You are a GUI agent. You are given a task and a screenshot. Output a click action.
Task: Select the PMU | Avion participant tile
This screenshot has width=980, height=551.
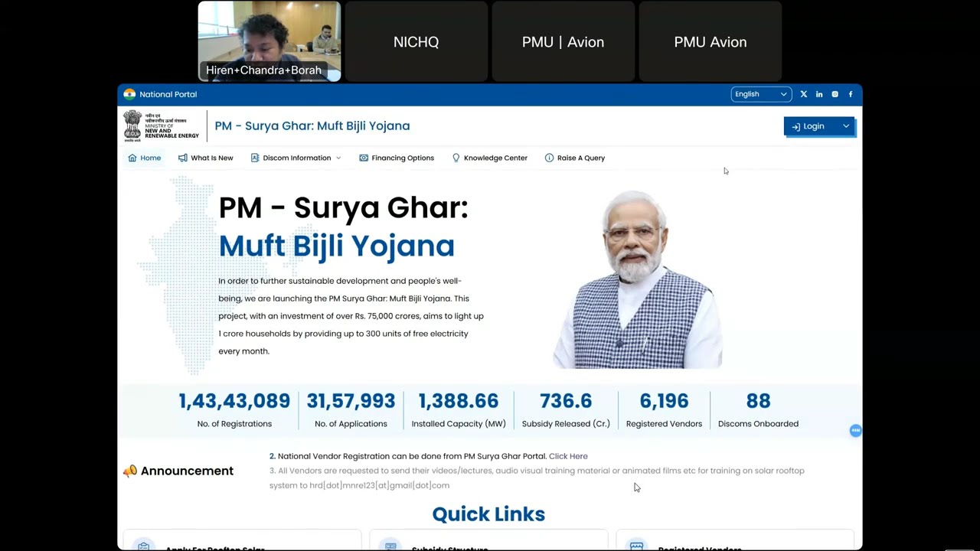563,41
